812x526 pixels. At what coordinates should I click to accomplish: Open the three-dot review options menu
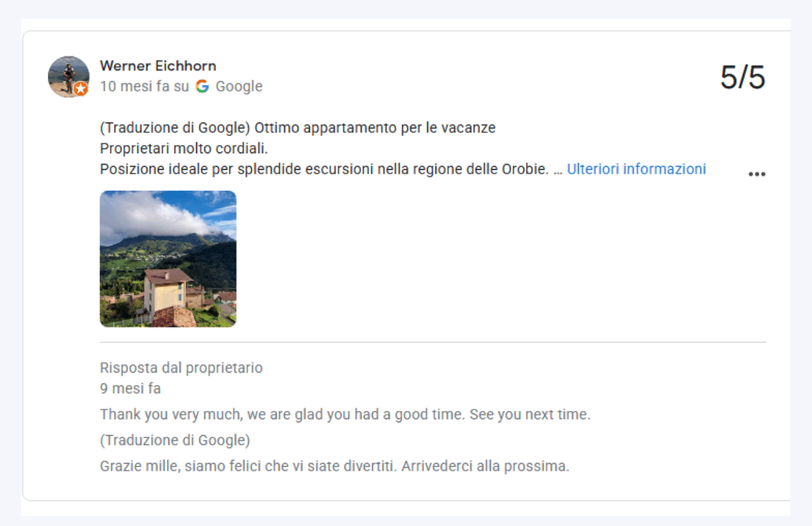coord(756,174)
